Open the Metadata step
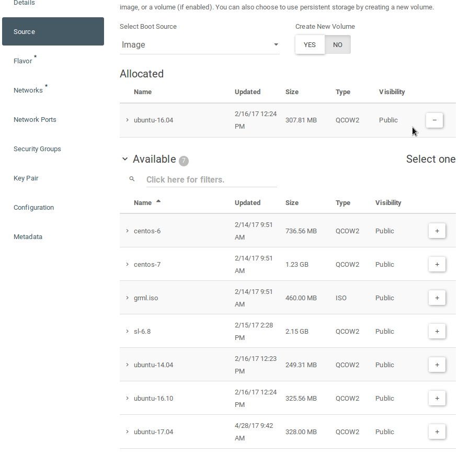 [x=28, y=237]
